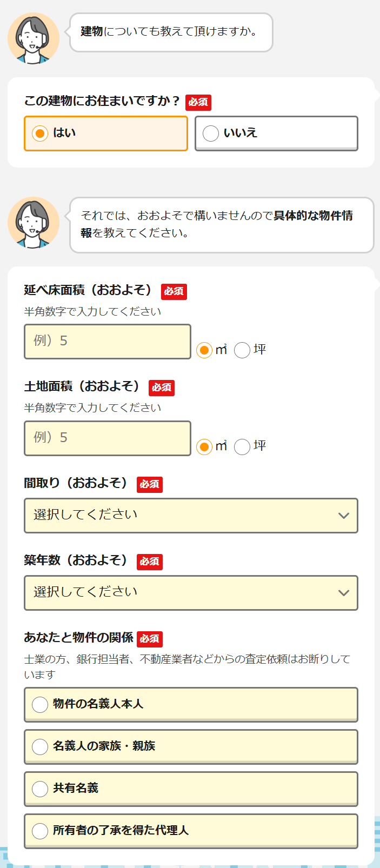Click the top operator avatar icon

click(34, 38)
